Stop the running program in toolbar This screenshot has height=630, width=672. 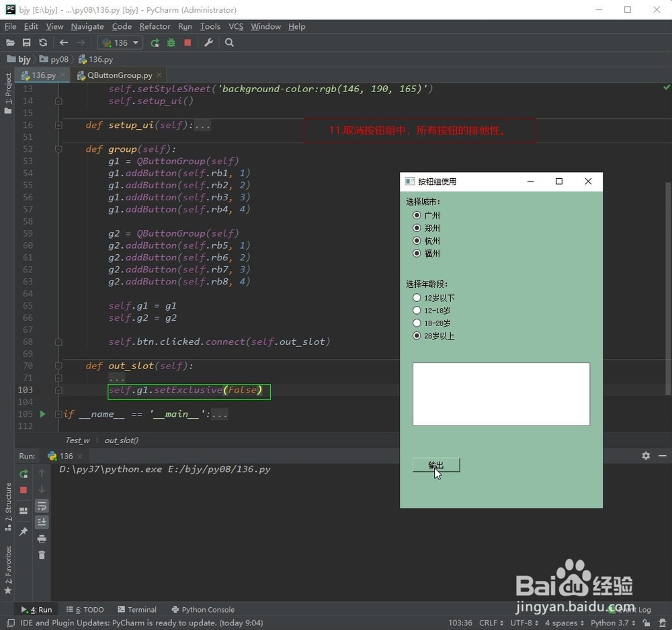187,42
